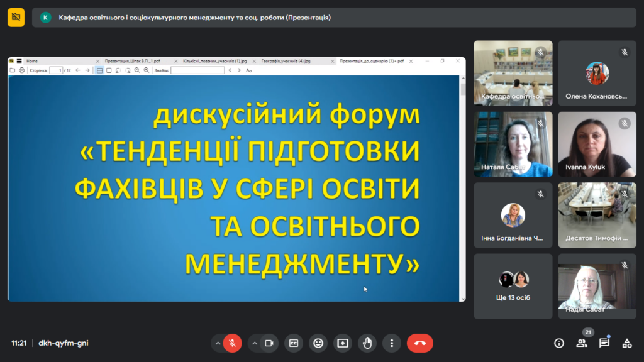
Task: Raise your hand in the meeting
Action: pos(367,343)
